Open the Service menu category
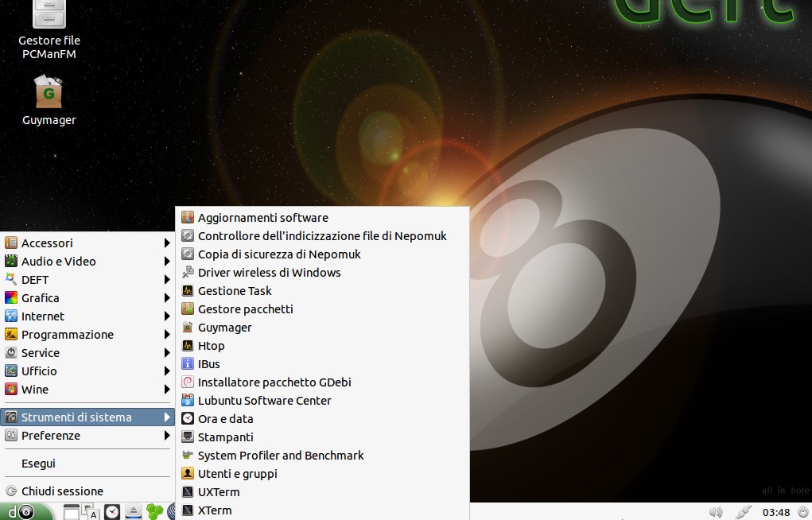The image size is (812, 520). click(x=87, y=353)
